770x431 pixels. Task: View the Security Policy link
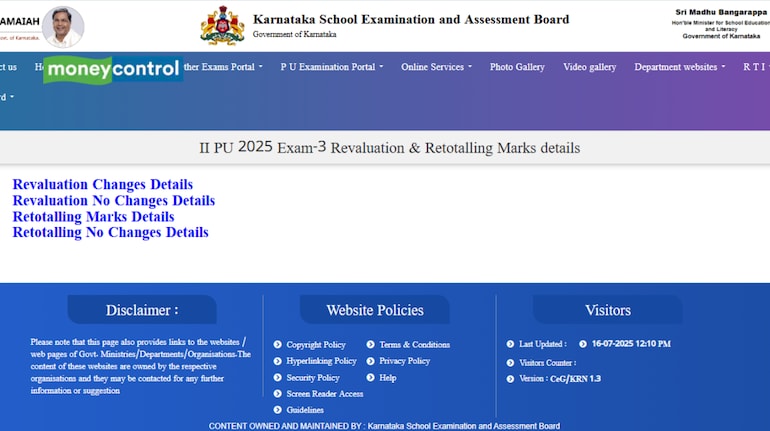(313, 377)
